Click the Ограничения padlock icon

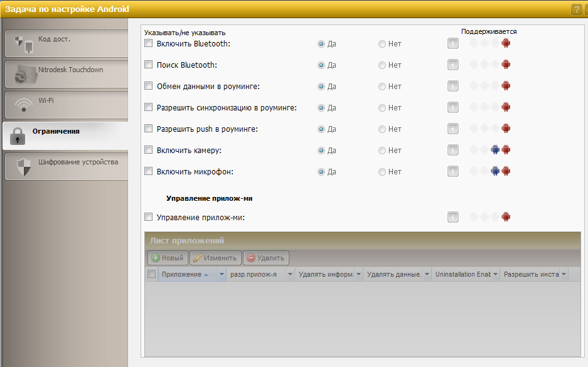(17, 136)
